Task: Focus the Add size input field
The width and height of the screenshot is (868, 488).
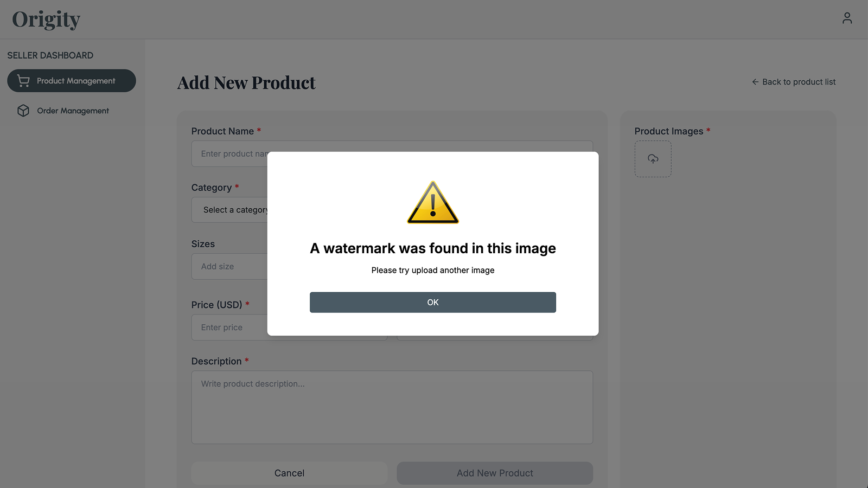Action: (229, 267)
